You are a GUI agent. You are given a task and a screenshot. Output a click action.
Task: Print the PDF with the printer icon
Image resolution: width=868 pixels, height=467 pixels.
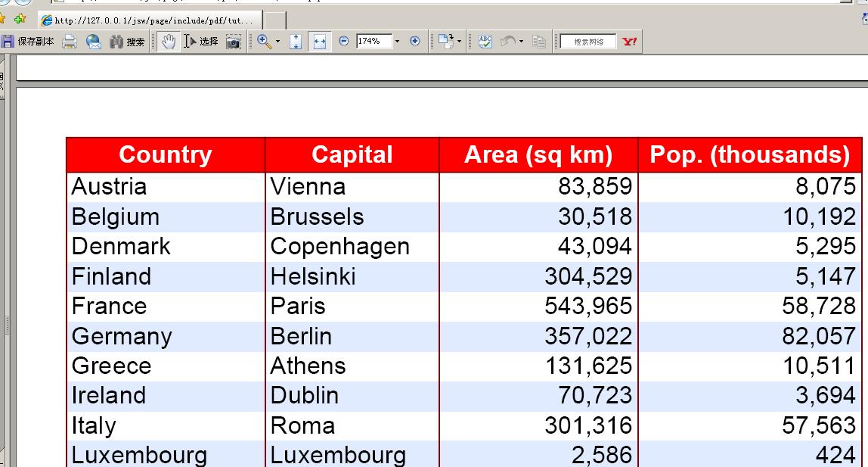[x=70, y=42]
